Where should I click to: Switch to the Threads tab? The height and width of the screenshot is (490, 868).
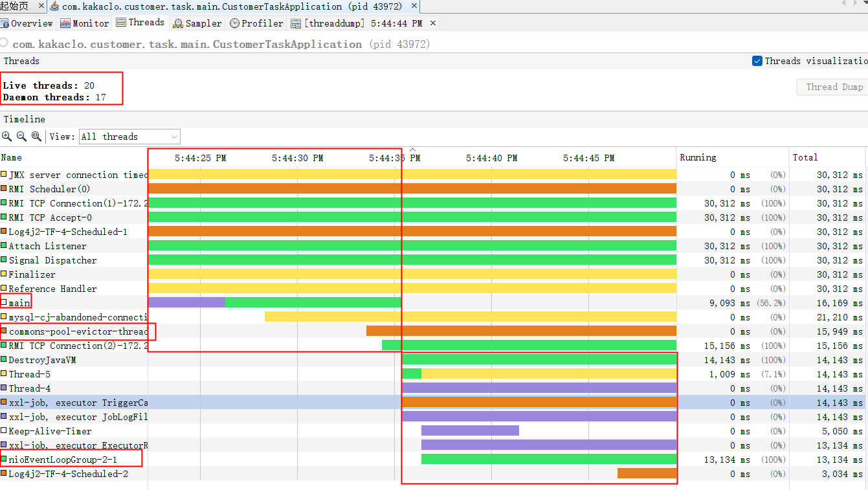[x=140, y=23]
